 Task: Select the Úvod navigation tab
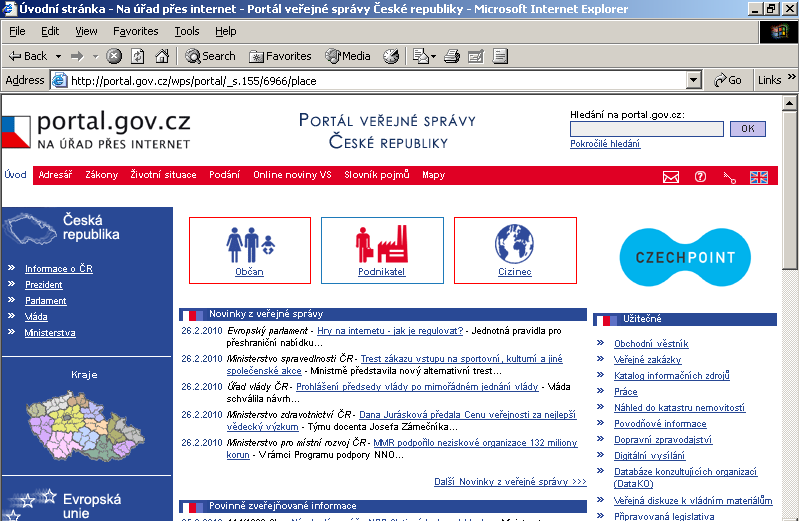click(15, 174)
